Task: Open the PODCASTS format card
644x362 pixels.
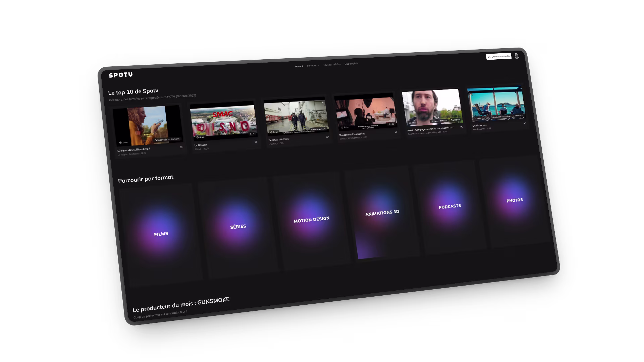Action: point(450,206)
